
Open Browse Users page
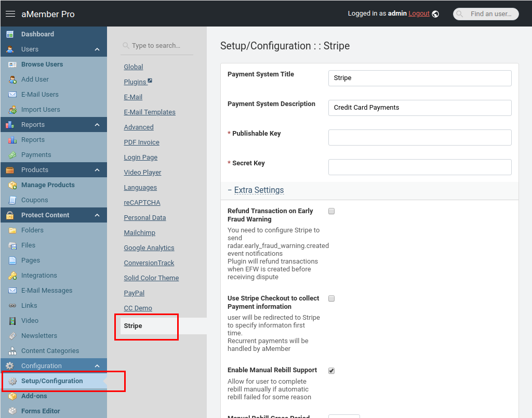42,64
